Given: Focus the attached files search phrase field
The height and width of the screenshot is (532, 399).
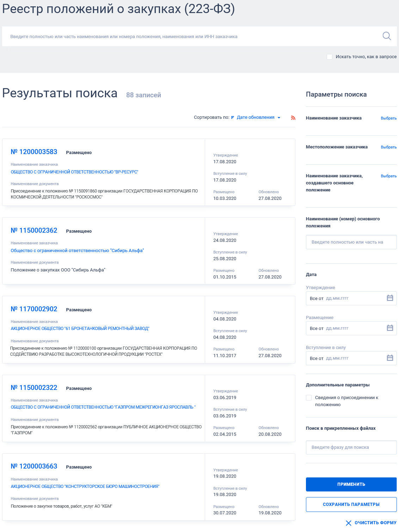Looking at the screenshot, I should (x=351, y=447).
